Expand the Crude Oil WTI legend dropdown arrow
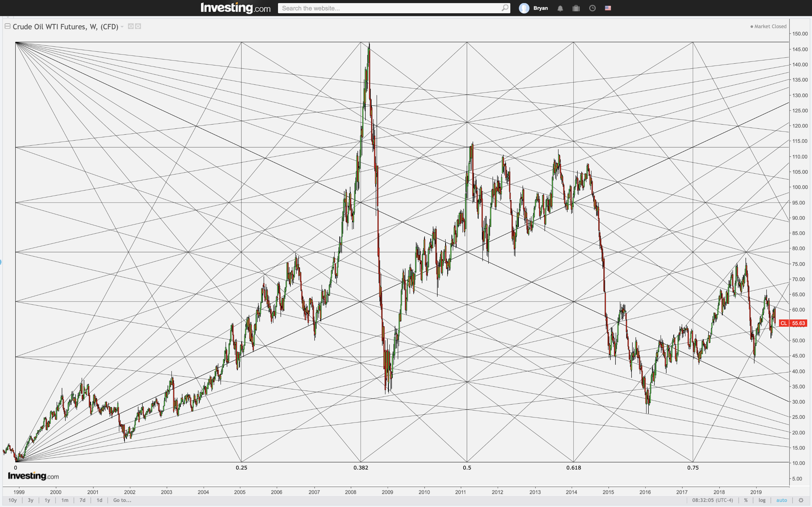812x507 pixels. click(122, 26)
